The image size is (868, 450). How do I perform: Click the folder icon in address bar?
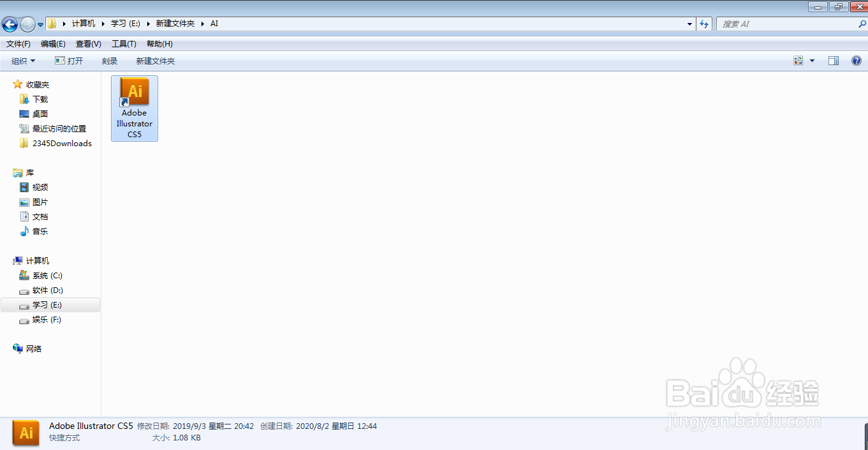(x=52, y=24)
